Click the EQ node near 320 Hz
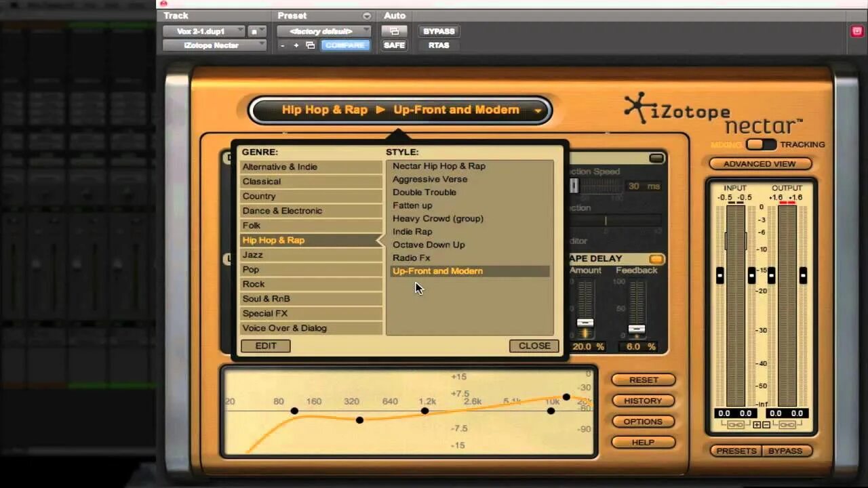 [x=359, y=420]
